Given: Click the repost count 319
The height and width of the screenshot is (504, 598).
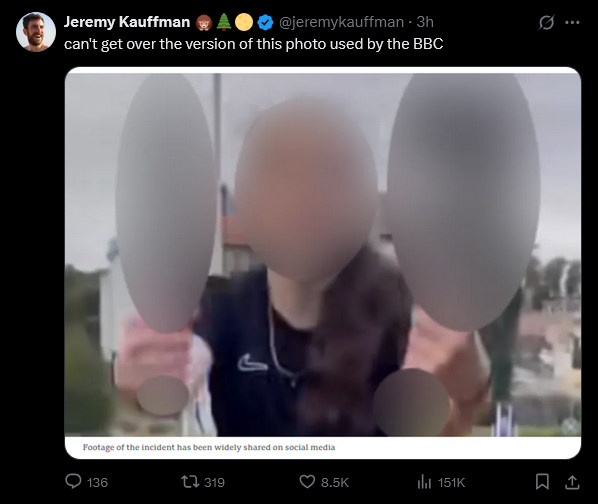Looking at the screenshot, I should pyautogui.click(x=214, y=483).
